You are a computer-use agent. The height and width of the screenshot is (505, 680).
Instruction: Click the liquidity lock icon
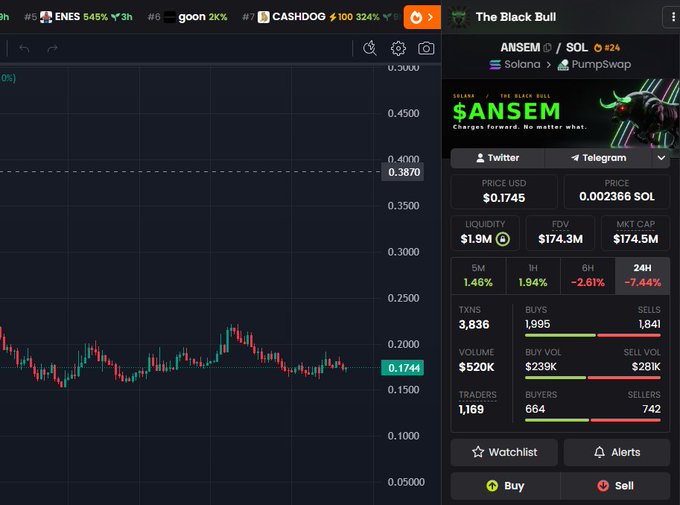click(x=503, y=239)
